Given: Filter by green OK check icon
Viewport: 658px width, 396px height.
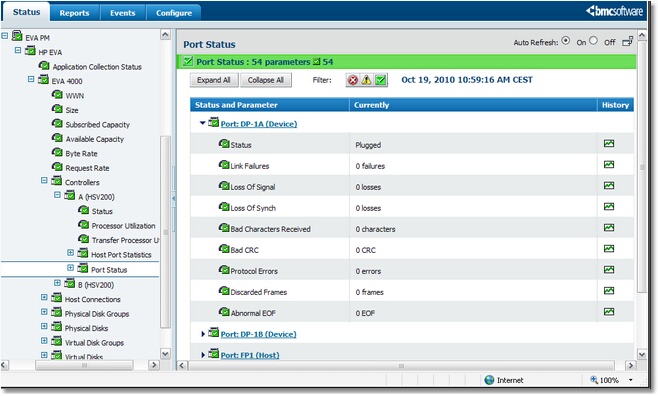Looking at the screenshot, I should click(380, 80).
